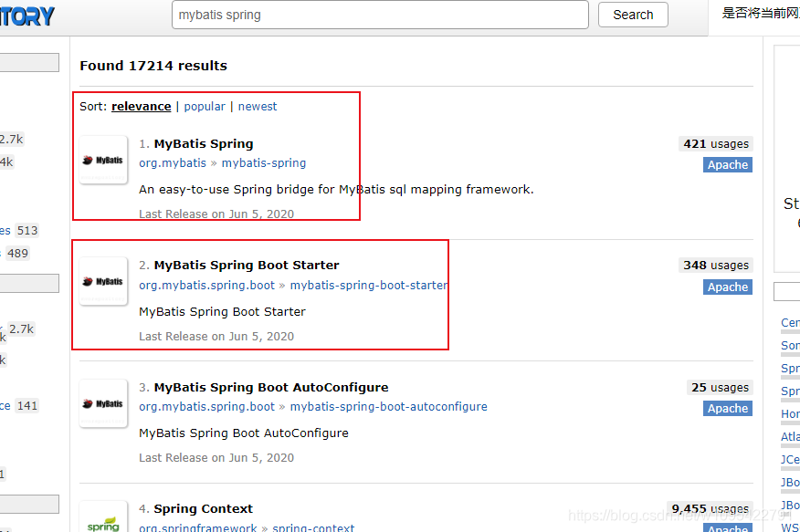Image resolution: width=800 pixels, height=532 pixels.
Task: Open org.mybatis.spring.boot group link of AutoConfigure
Action: click(206, 407)
